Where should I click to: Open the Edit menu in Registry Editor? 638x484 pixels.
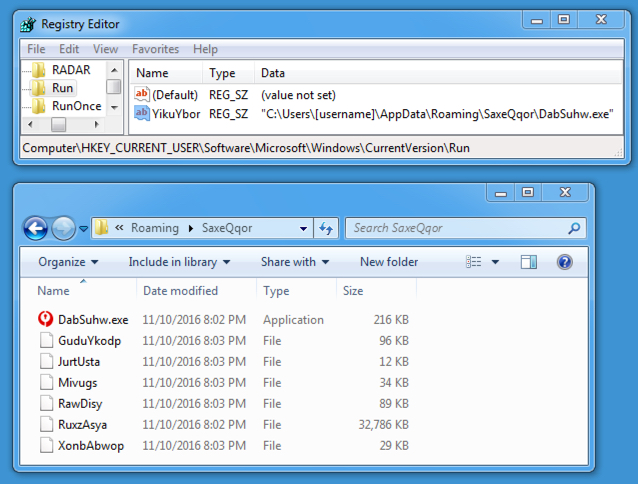click(x=69, y=49)
